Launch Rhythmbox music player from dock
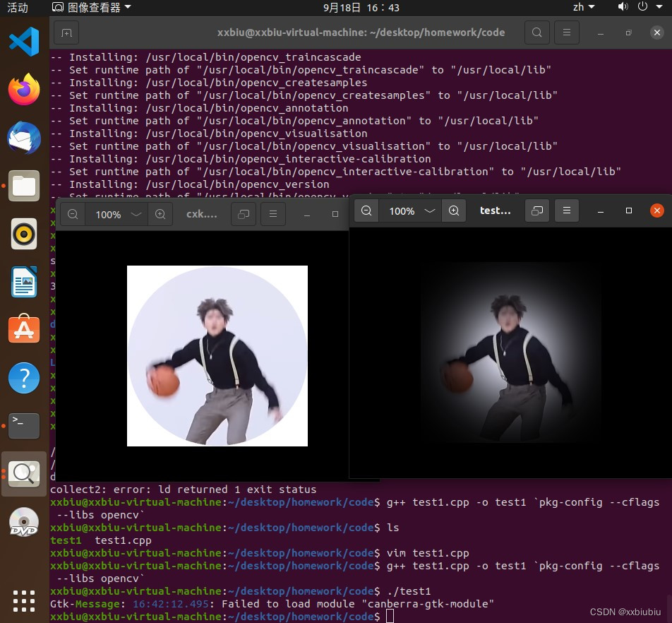The image size is (672, 623). 24,234
